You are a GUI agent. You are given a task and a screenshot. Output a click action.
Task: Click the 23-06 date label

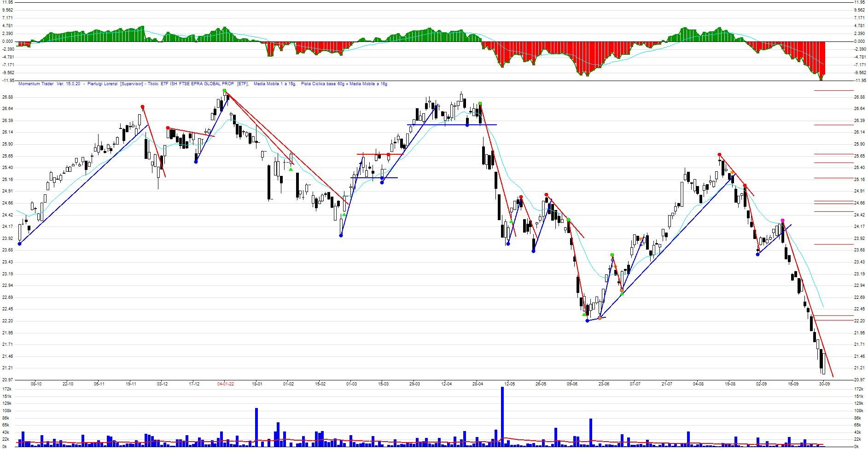tap(604, 384)
